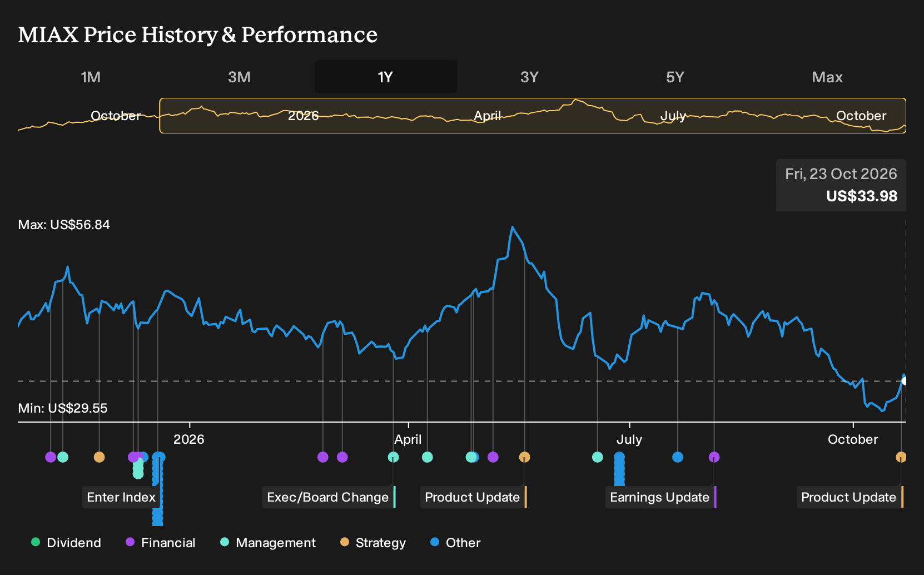Open the Enter Index event label
The image size is (924, 575).
pos(121,497)
